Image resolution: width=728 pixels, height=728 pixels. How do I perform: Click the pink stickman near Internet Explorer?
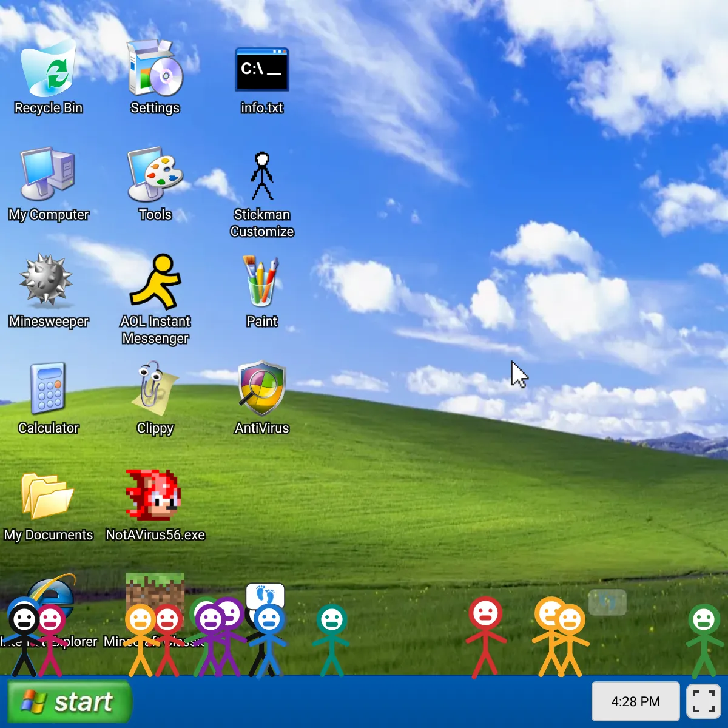point(51,641)
